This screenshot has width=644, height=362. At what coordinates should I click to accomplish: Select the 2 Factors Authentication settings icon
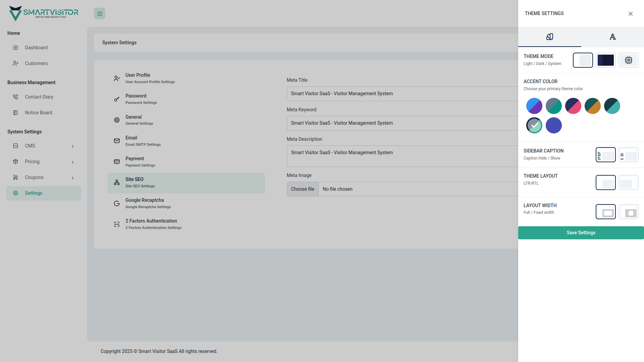(116, 224)
